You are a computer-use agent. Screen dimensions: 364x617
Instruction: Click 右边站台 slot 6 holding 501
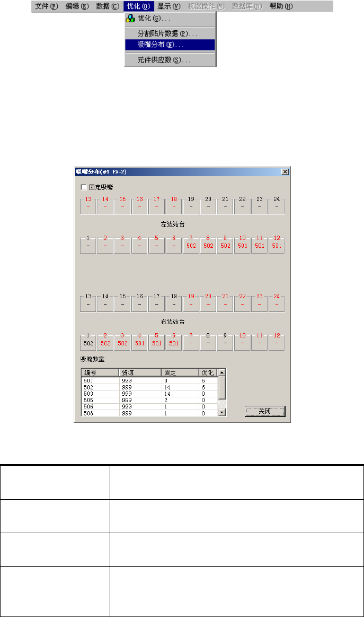[174, 342]
